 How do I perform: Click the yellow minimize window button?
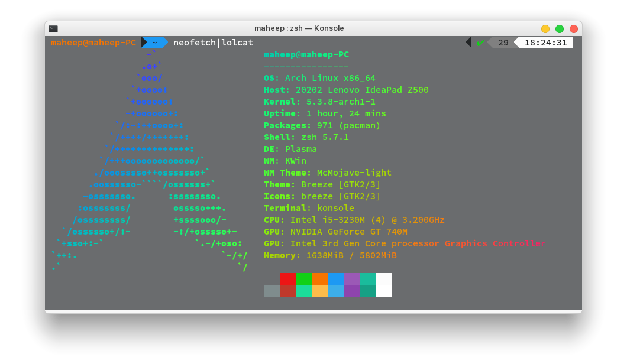click(x=545, y=29)
